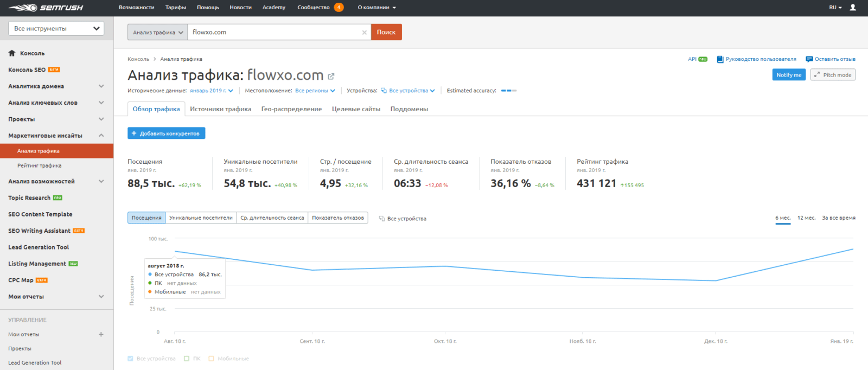Image resolution: width=868 pixels, height=370 pixels.
Task: Open Lead Generation Tool in sidebar
Action: pyautogui.click(x=39, y=247)
